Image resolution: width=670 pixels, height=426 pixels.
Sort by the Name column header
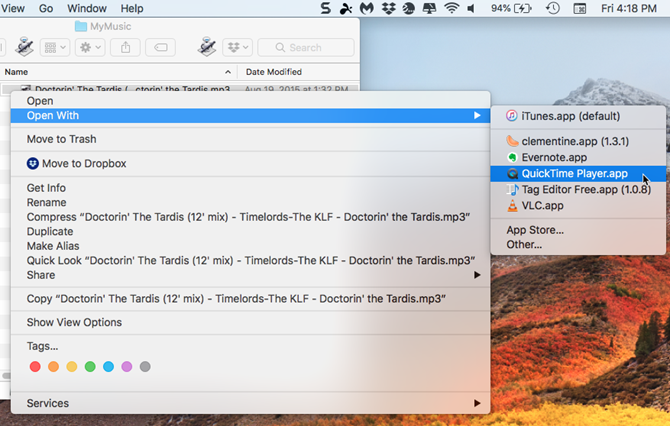(x=16, y=72)
